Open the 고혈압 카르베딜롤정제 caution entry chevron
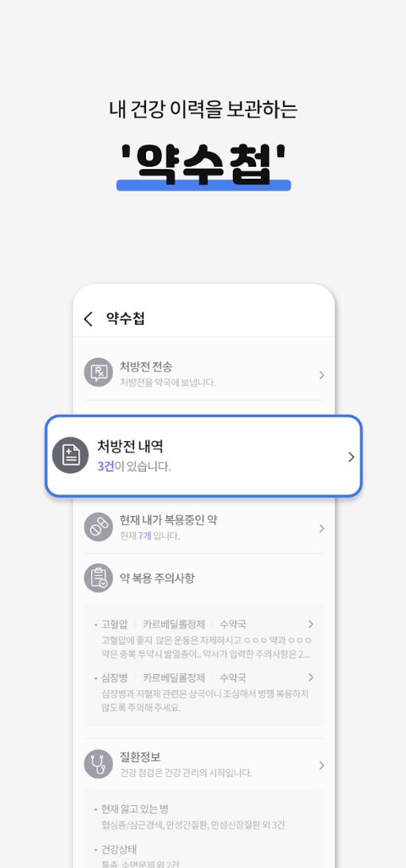Screen dimensions: 406x868 pyautogui.click(x=311, y=625)
